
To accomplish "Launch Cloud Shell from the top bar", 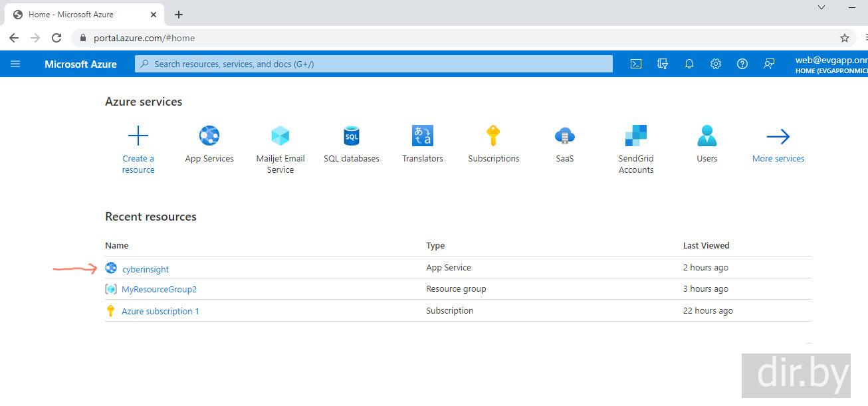I will coord(636,64).
